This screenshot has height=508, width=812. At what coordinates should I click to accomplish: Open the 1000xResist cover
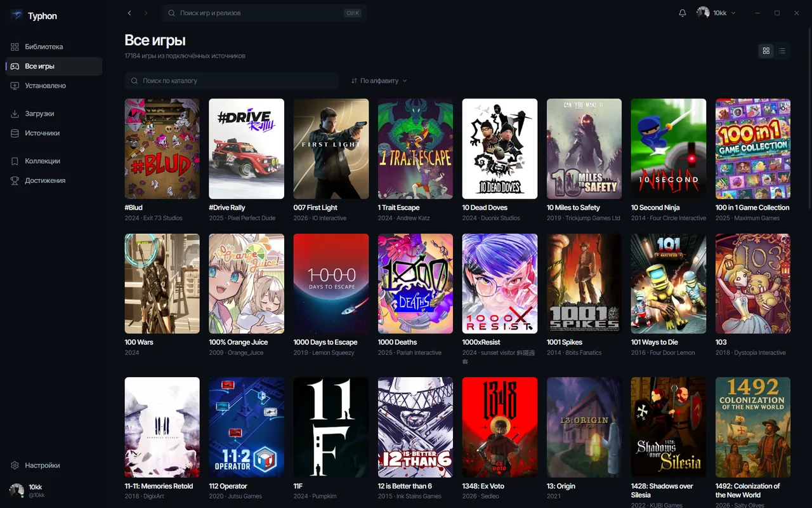(500, 284)
